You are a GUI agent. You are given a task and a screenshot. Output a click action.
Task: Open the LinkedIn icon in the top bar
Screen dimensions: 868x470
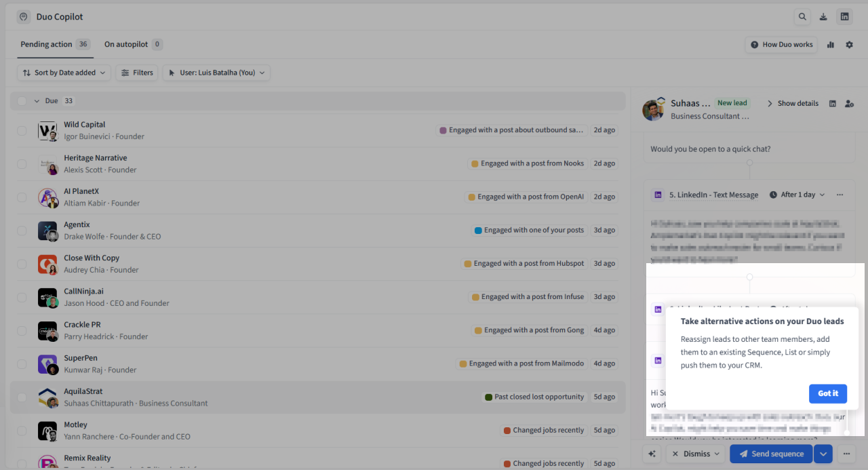click(x=845, y=16)
